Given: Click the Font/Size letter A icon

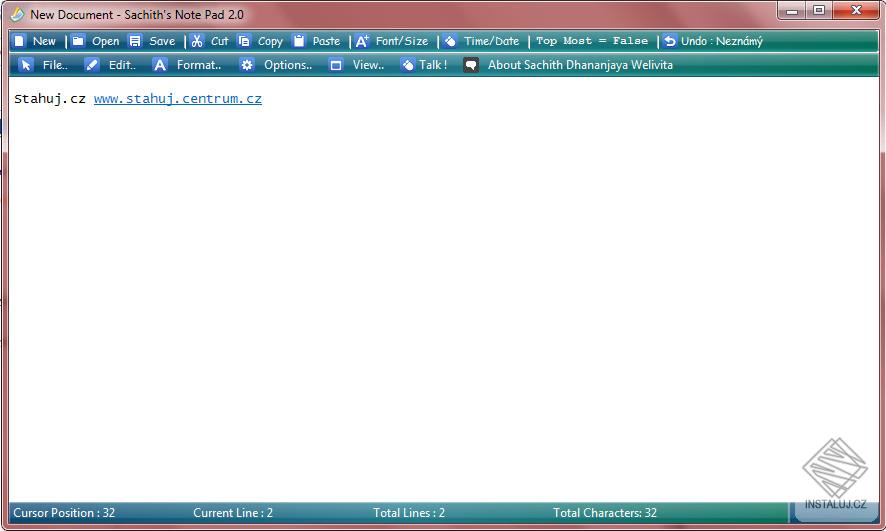Looking at the screenshot, I should (x=362, y=41).
